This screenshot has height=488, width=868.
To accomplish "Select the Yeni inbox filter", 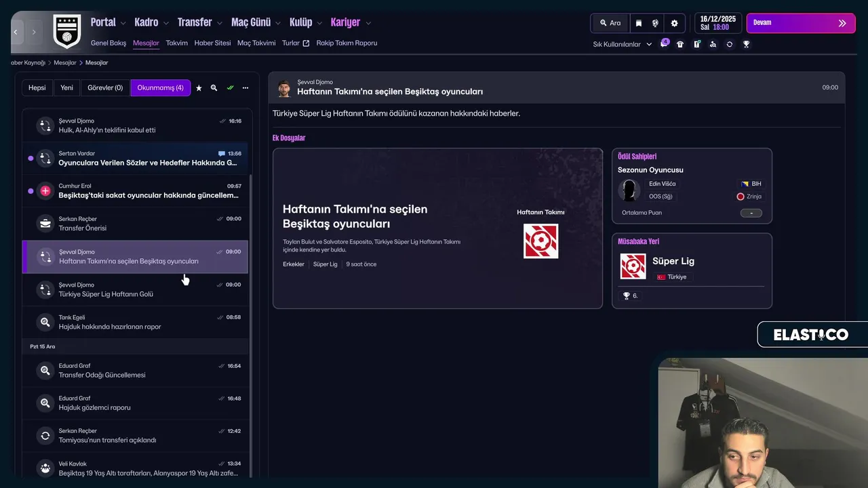I will pos(66,87).
